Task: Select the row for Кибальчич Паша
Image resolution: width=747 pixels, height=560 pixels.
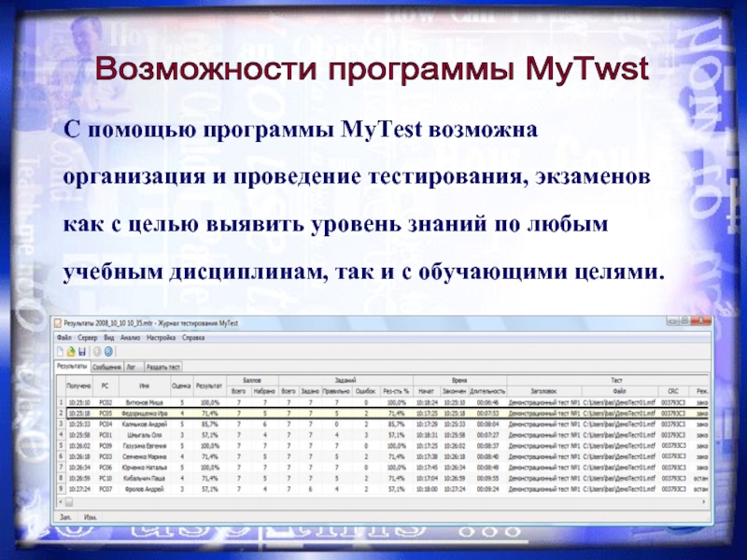Action: (383, 478)
